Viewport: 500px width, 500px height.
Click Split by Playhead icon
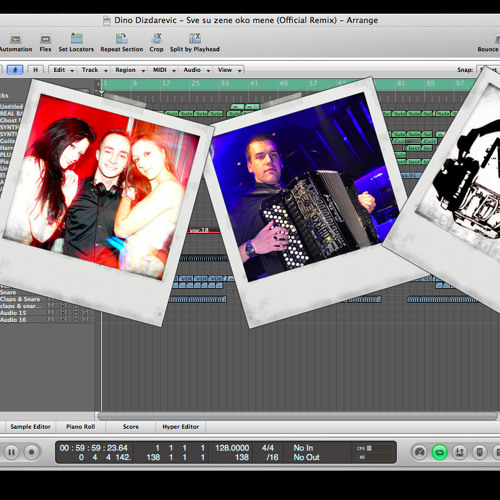coord(195,38)
